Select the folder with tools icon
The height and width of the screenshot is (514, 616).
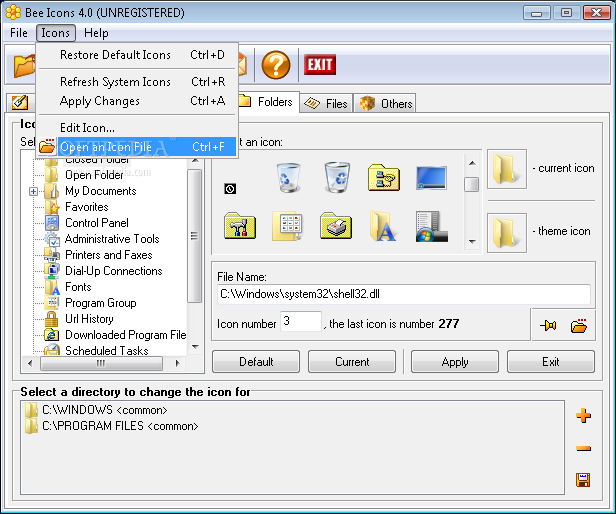[x=240, y=226]
